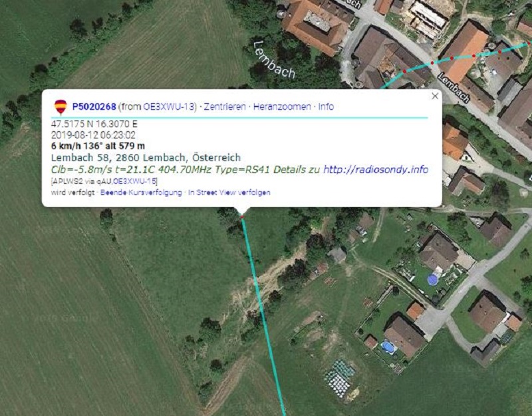The image size is (532, 416).
Task: Center map using Zentrieren
Action: point(225,106)
